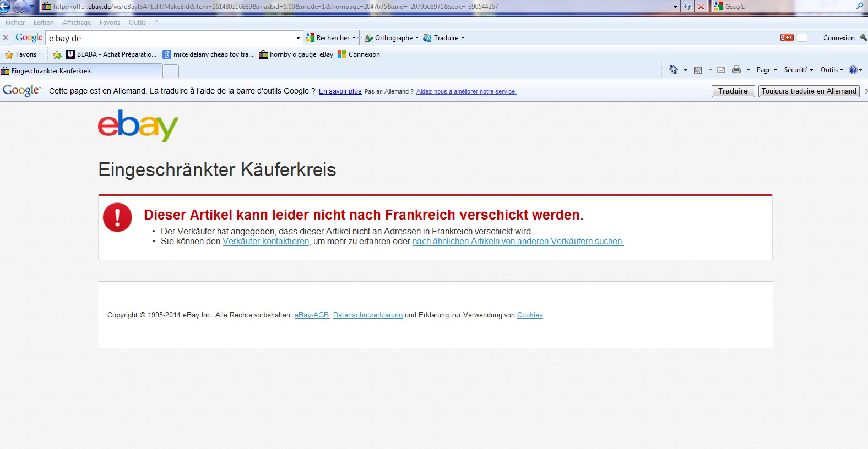Image resolution: width=868 pixels, height=449 pixels.
Task: Click the blue Help question mark icon
Action: [854, 70]
